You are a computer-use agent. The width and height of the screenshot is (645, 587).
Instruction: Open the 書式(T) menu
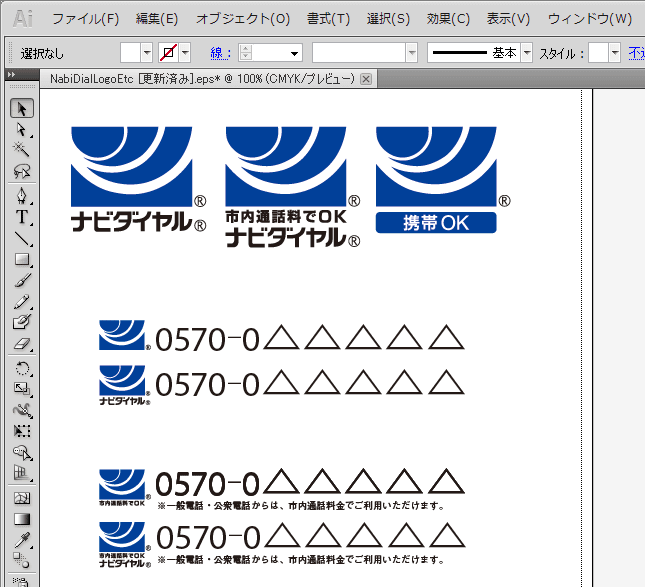coord(328,19)
